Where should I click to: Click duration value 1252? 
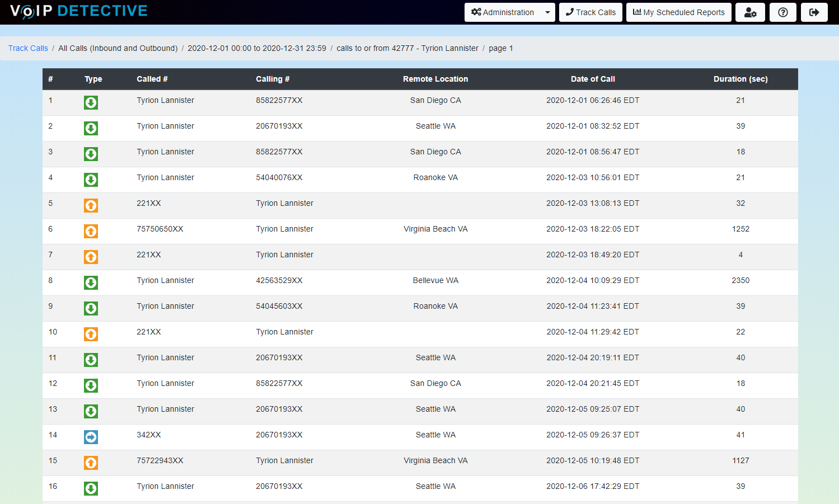coord(740,229)
